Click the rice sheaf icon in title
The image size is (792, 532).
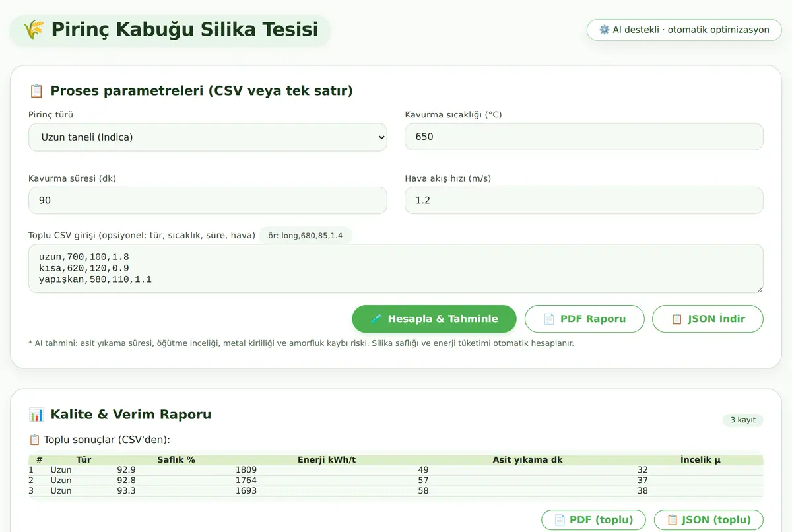33,30
